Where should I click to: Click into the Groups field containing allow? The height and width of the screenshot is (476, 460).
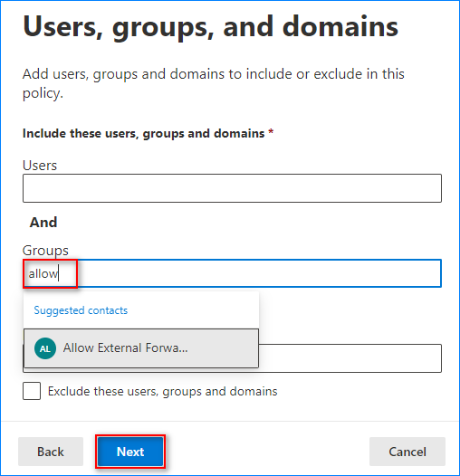(x=232, y=273)
